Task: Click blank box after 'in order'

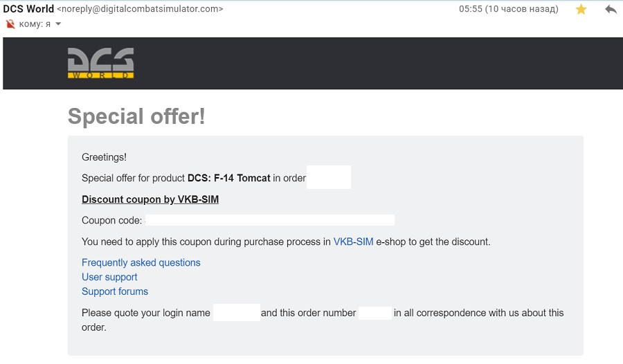Action: [x=329, y=178]
